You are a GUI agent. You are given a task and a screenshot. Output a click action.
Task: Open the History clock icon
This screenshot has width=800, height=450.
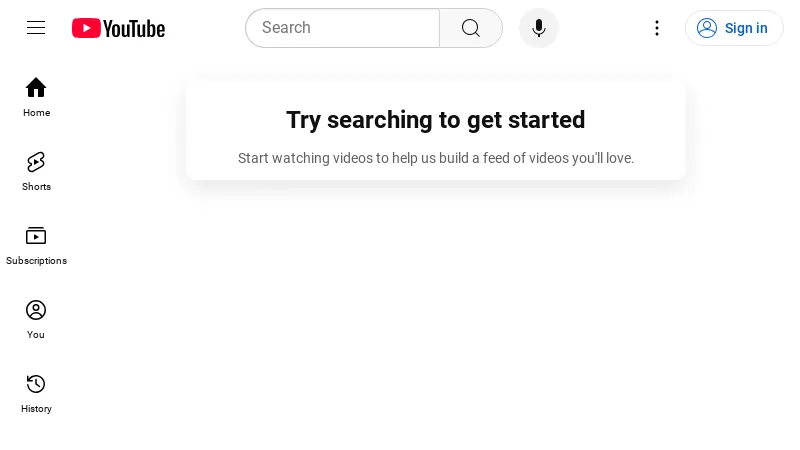[36, 384]
